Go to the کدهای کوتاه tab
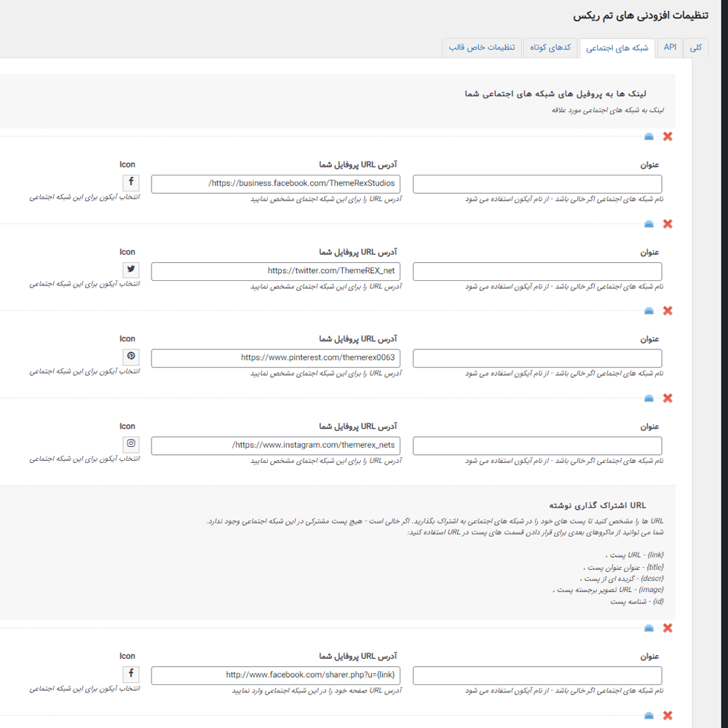The image size is (728, 728). tap(550, 47)
